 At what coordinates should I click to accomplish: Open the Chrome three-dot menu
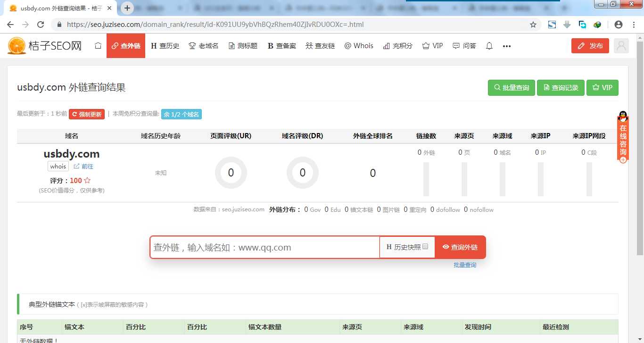coord(634,25)
